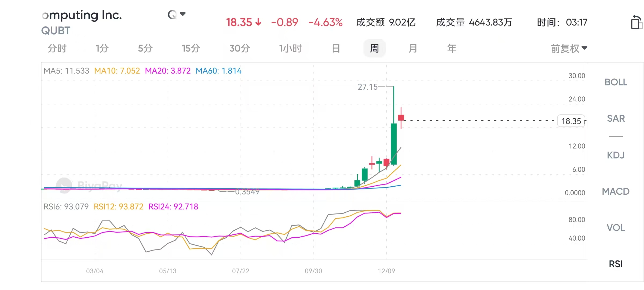This screenshot has width=644, height=290.
Task: Click the rotate screen icon
Action: 636,22
